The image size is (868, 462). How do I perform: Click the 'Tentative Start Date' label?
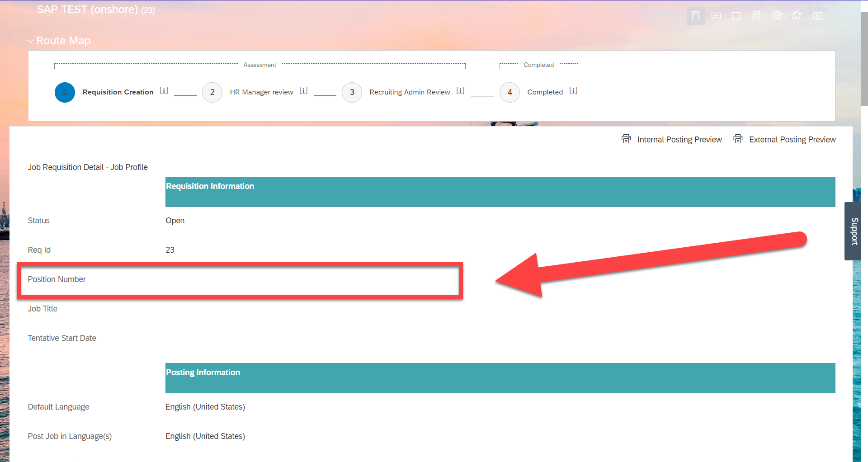pos(62,338)
